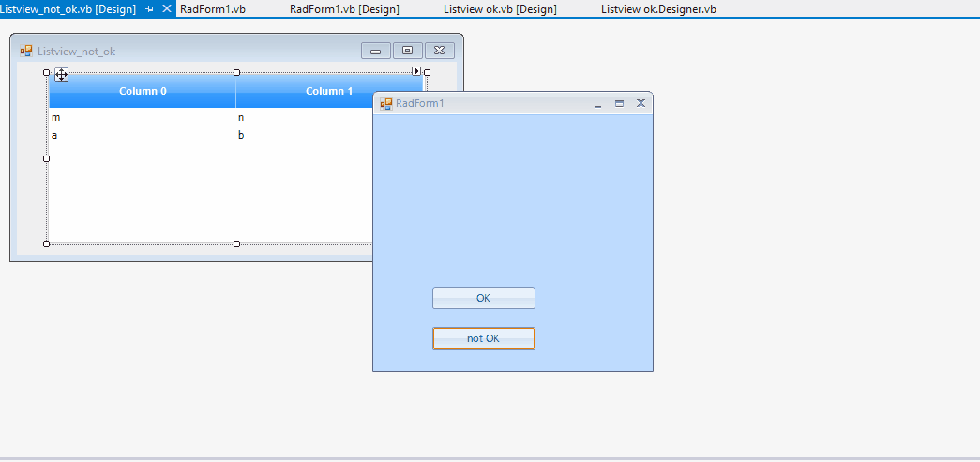
Task: Click the move handle on the list view
Action: 61,75
